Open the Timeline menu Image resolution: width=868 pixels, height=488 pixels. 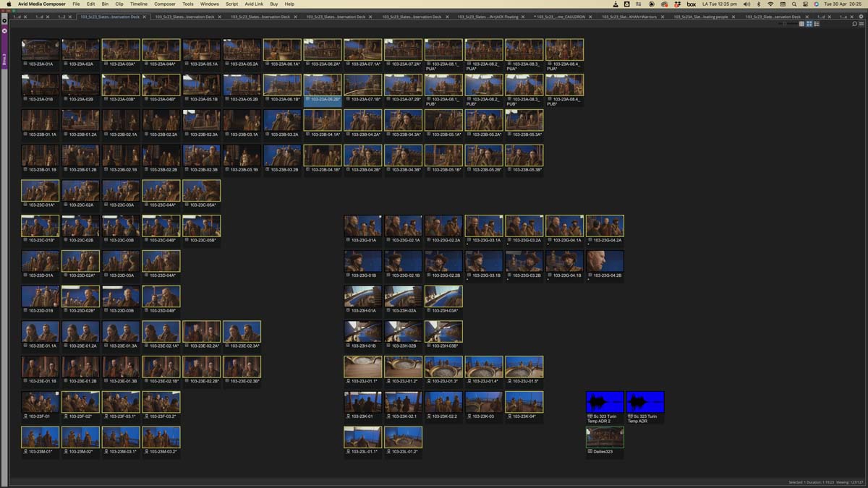coord(139,4)
